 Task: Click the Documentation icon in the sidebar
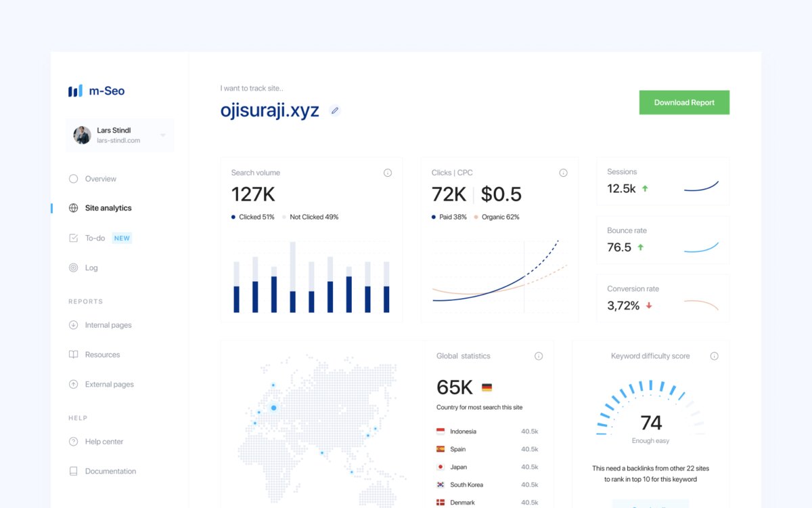[x=73, y=471]
